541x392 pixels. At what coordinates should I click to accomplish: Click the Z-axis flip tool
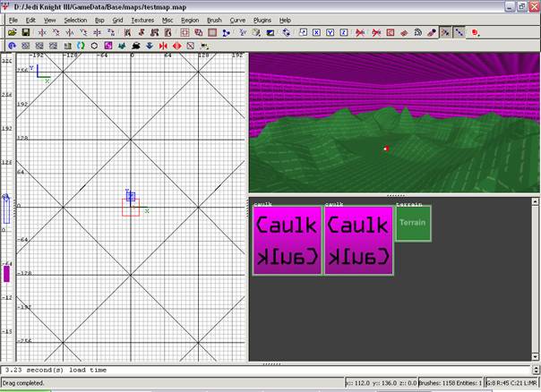(x=97, y=32)
